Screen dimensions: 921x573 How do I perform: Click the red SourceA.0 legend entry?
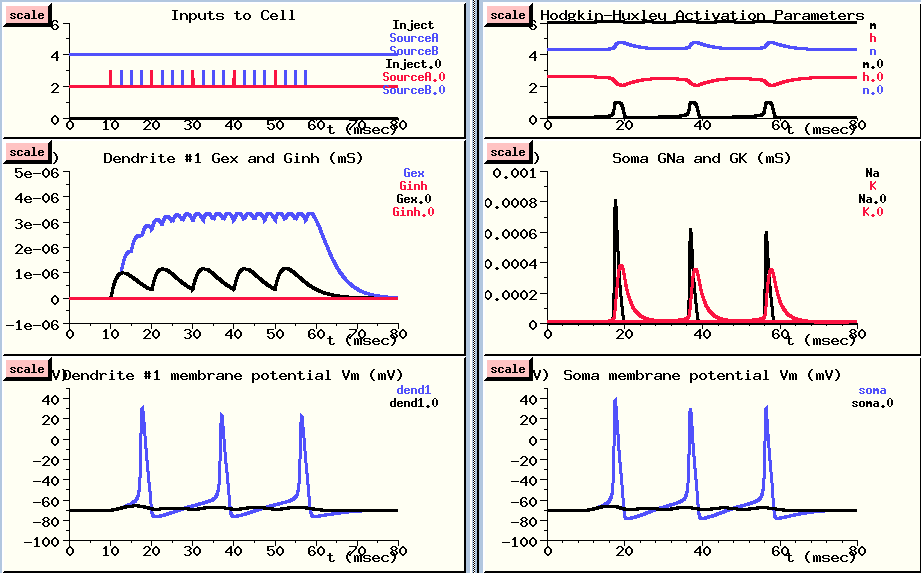click(414, 77)
